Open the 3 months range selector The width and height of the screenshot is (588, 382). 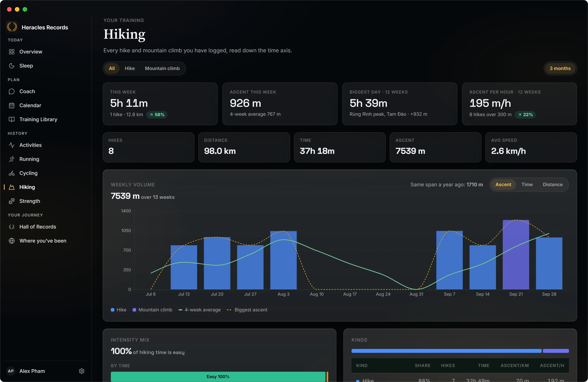(x=560, y=68)
